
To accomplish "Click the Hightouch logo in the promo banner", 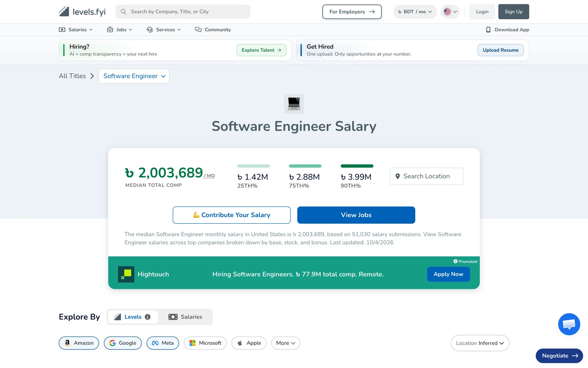I will 126,274.
